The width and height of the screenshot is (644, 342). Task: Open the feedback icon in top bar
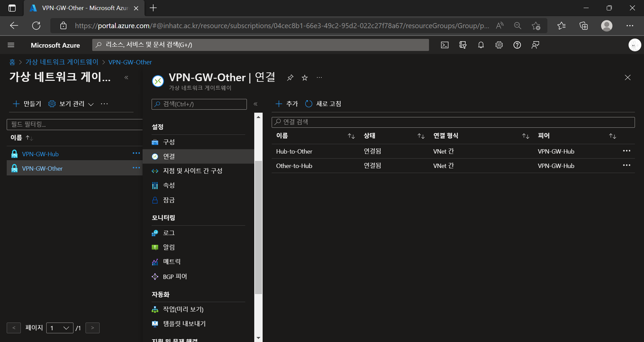point(535,45)
